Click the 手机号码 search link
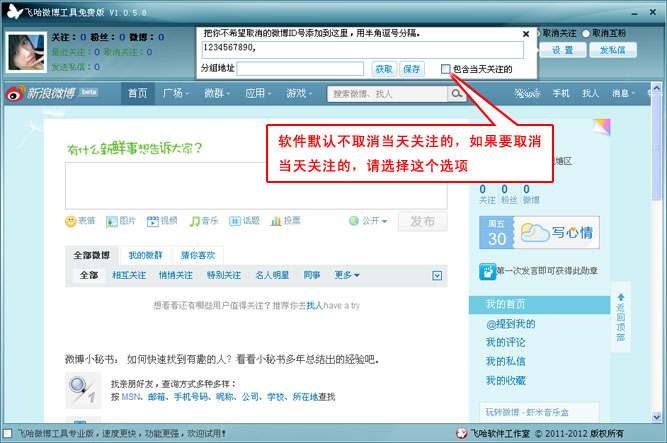The image size is (667, 443). (191, 397)
